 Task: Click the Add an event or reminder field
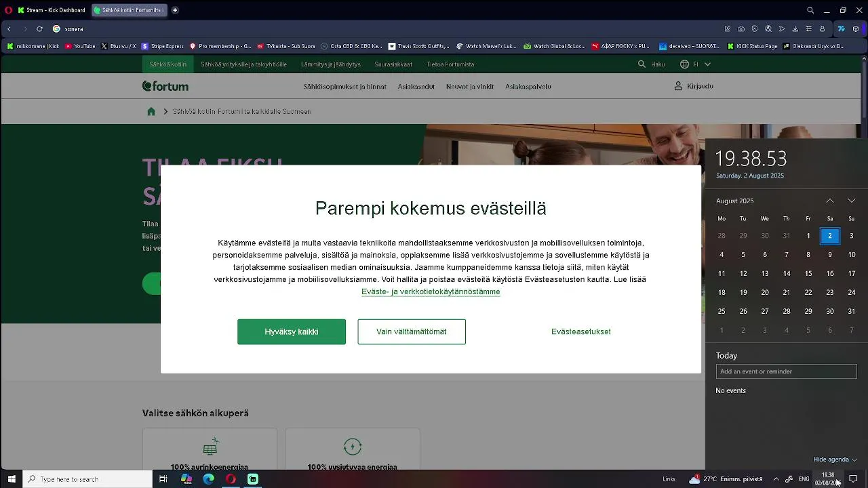pos(787,371)
